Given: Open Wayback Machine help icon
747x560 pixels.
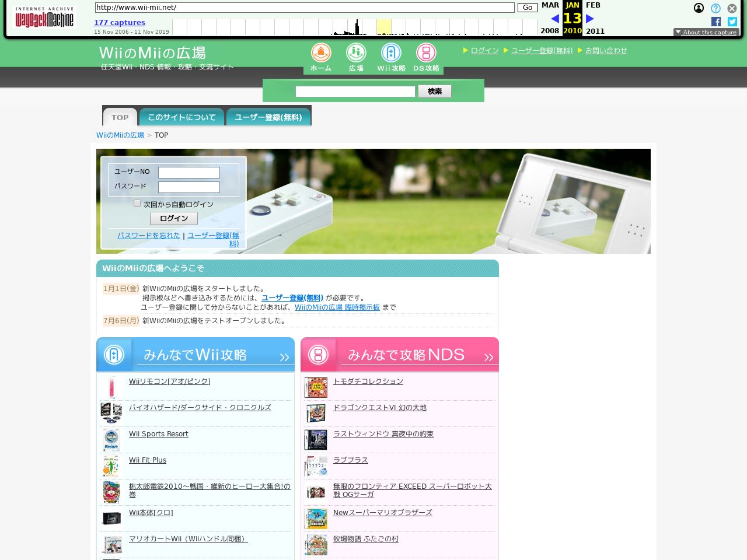Looking at the screenshot, I should (715, 8).
